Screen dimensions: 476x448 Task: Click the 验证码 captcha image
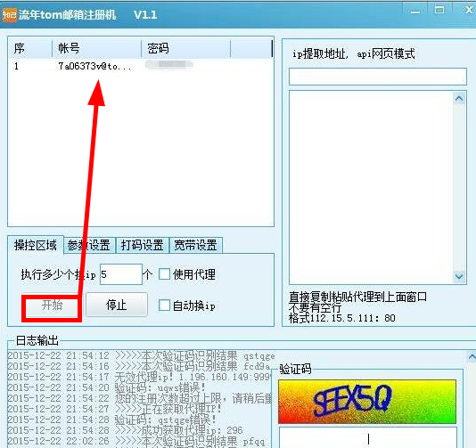pos(367,402)
